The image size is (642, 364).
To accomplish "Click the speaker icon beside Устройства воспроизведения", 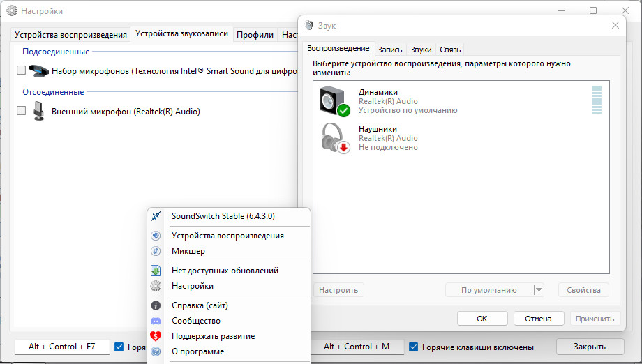I will (x=156, y=236).
